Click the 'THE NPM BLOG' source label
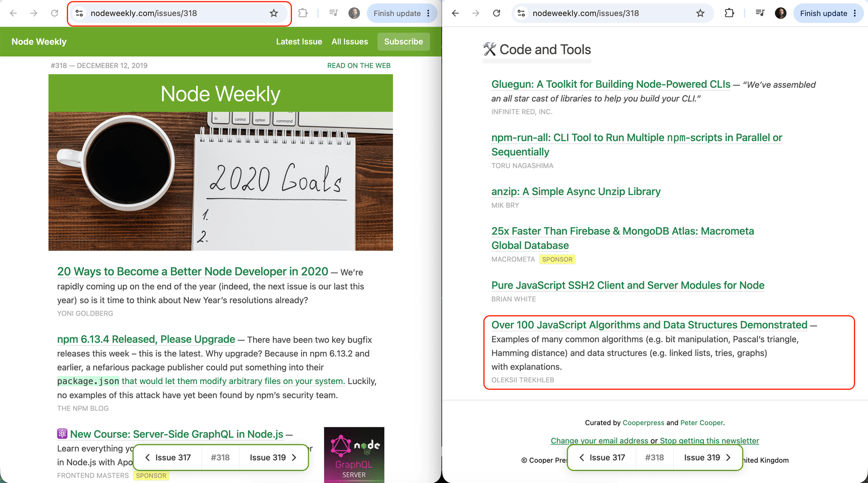868x483 pixels. [83, 408]
